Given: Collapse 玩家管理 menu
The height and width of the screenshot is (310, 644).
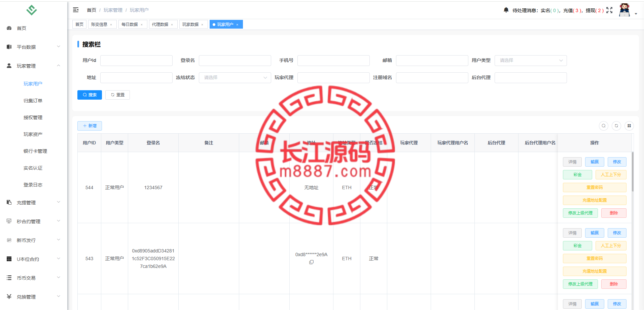Looking at the screenshot, I should click(34, 66).
